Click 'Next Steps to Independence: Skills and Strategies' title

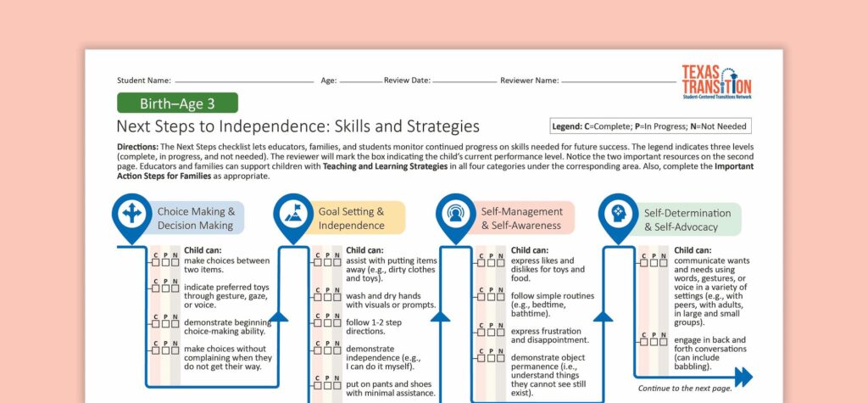coord(298,126)
